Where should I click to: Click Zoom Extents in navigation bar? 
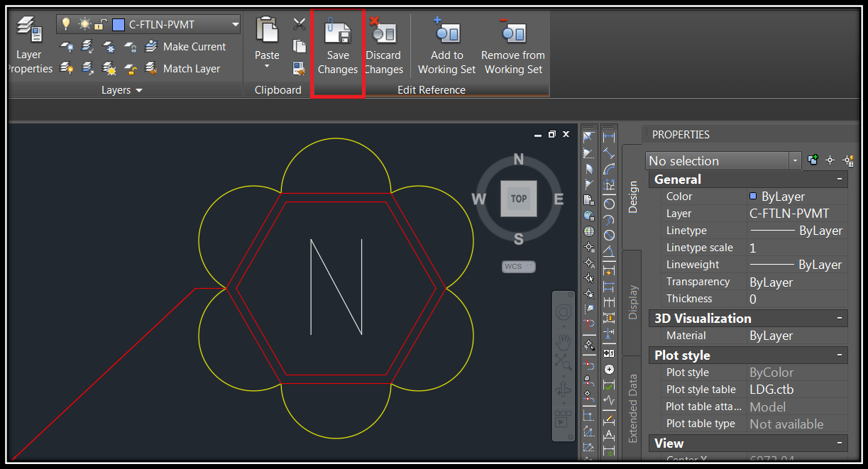click(564, 363)
